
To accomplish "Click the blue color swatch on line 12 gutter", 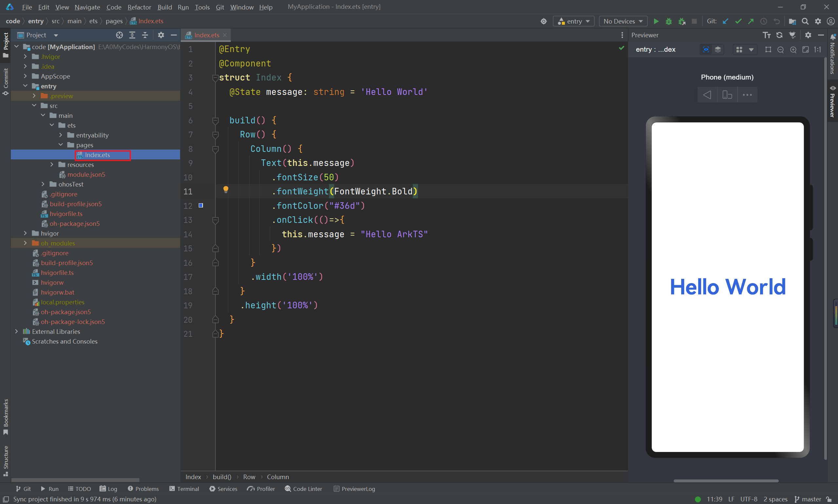I will pyautogui.click(x=201, y=206).
